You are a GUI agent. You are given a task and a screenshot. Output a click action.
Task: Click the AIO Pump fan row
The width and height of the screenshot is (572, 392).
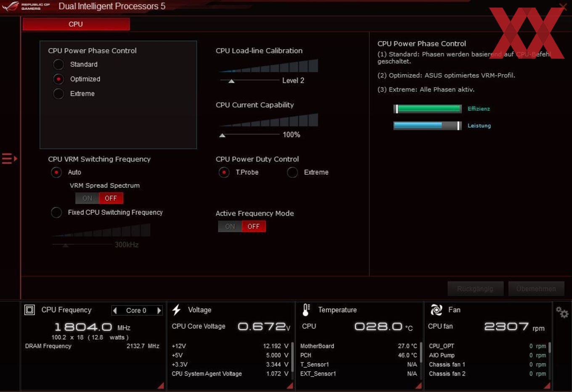tap(487, 355)
